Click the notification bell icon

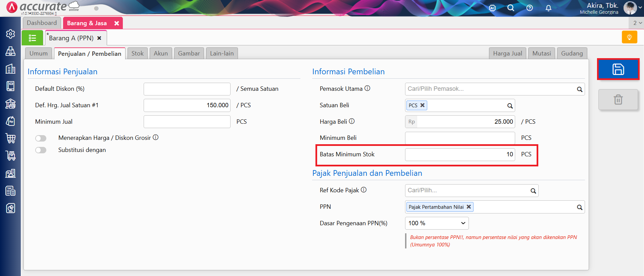(x=548, y=8)
